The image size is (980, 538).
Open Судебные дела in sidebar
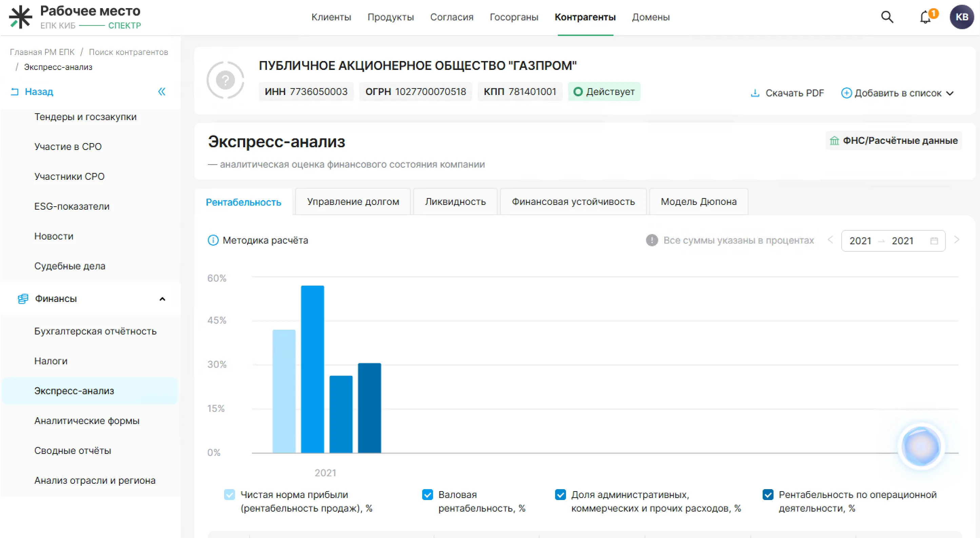coord(70,266)
